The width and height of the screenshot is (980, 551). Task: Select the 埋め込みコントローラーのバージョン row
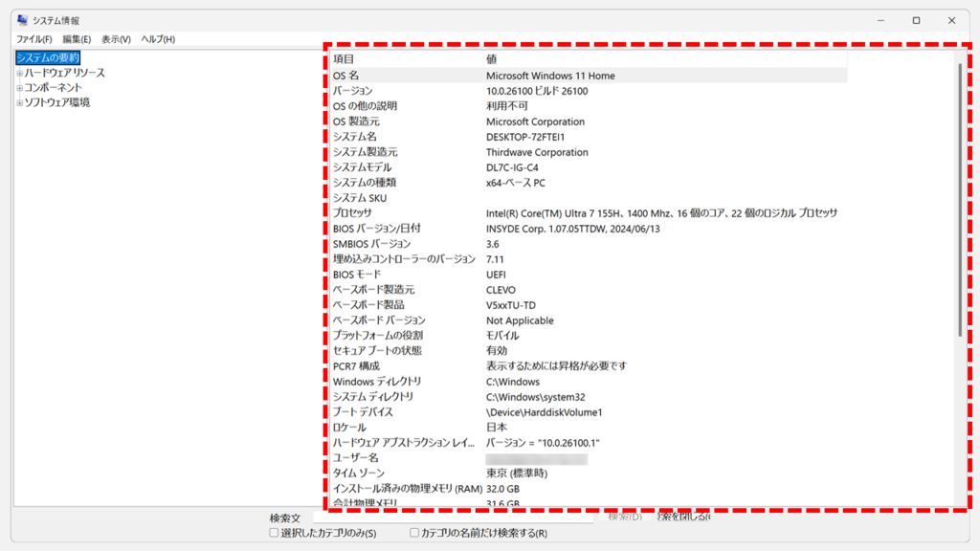point(589,259)
